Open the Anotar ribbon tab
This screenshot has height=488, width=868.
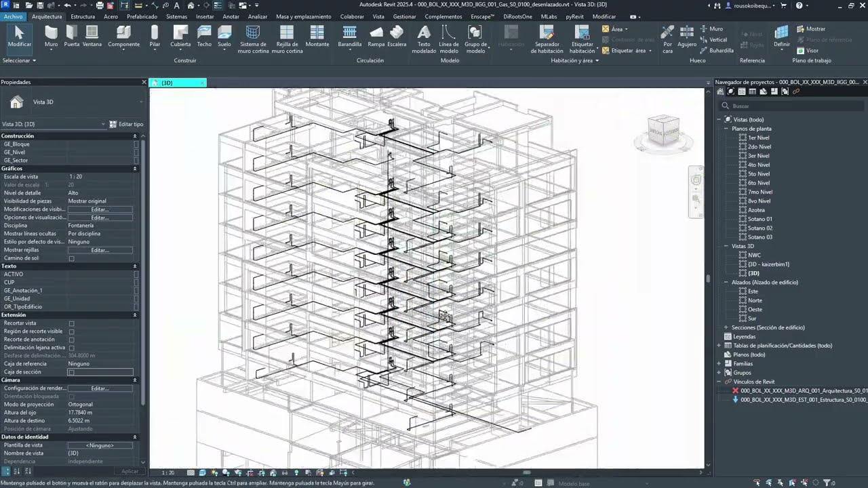231,16
